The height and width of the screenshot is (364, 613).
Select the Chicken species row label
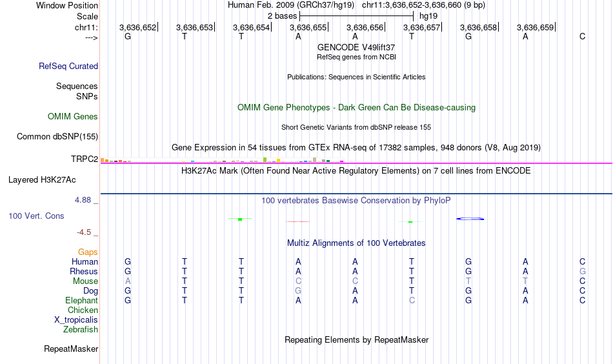point(83,310)
